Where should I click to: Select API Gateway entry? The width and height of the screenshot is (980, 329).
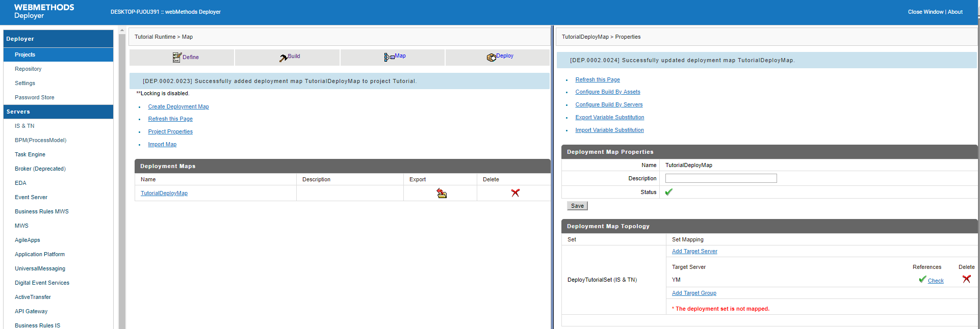tap(31, 311)
